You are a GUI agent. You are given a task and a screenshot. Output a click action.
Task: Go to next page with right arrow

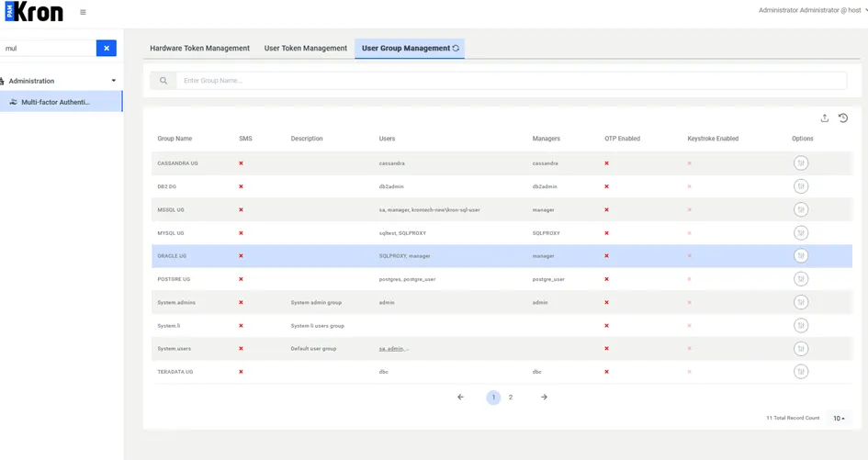point(544,397)
